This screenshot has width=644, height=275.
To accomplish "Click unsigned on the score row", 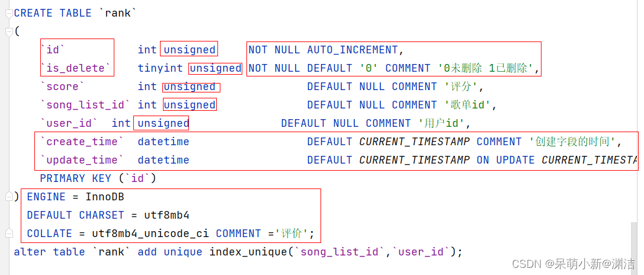I will (190, 87).
